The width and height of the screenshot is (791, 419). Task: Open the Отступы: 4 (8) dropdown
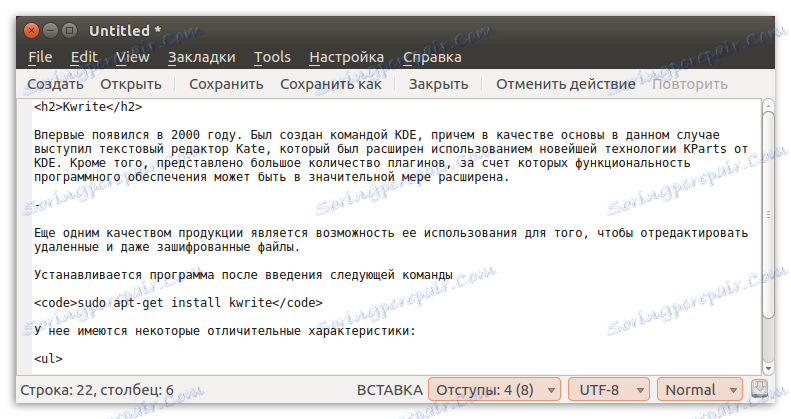click(494, 390)
